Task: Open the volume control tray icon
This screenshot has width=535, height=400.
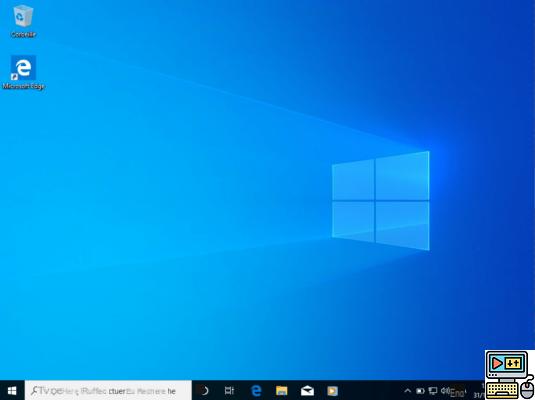Action: click(445, 390)
